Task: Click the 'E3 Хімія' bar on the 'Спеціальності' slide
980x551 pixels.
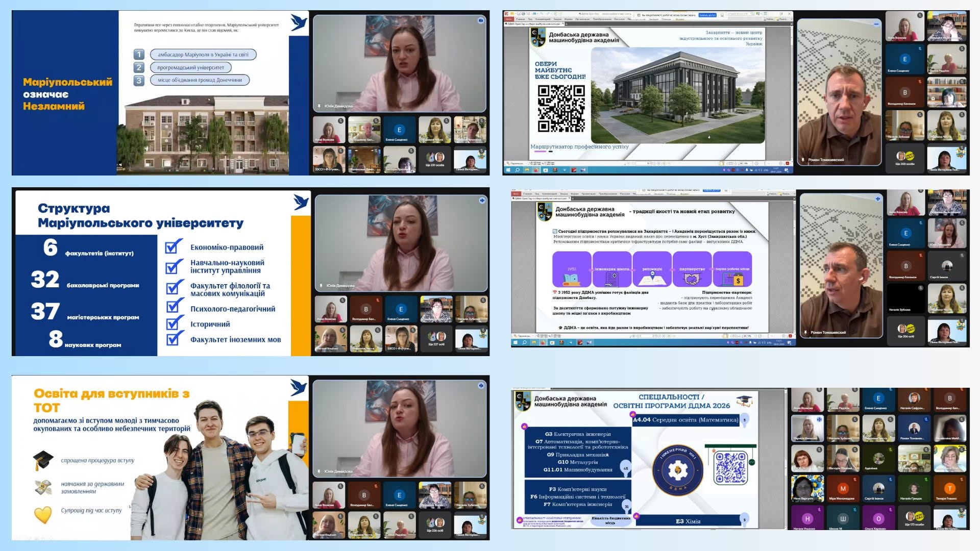Action: tap(688, 521)
